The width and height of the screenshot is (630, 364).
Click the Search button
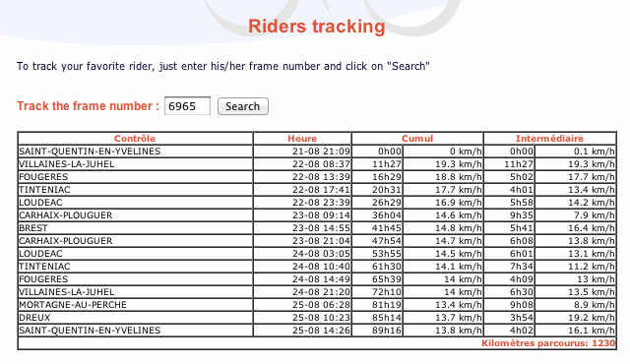(243, 106)
